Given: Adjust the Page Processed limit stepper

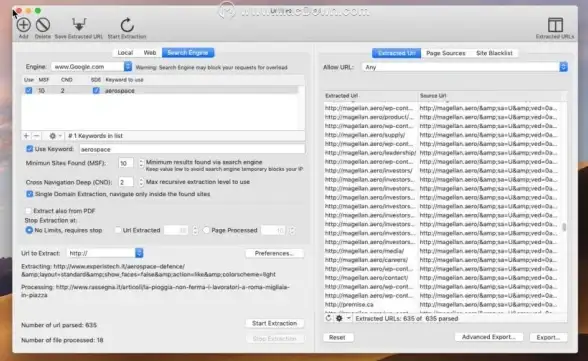Looking at the screenshot, I should coord(292,230).
